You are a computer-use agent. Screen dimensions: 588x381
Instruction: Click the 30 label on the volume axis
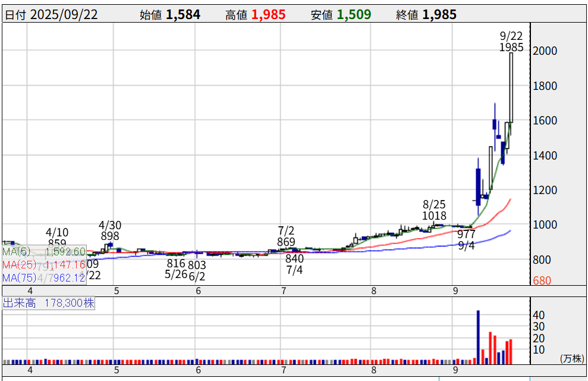[x=539, y=327]
